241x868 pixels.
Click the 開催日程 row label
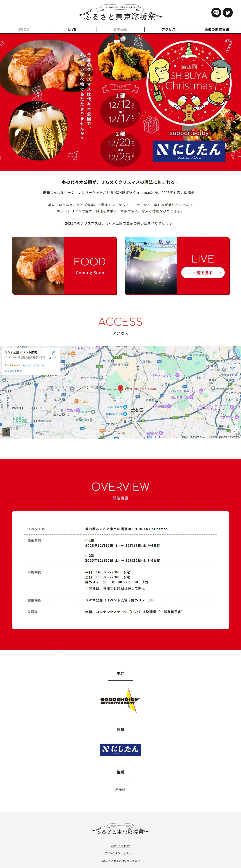click(x=34, y=540)
